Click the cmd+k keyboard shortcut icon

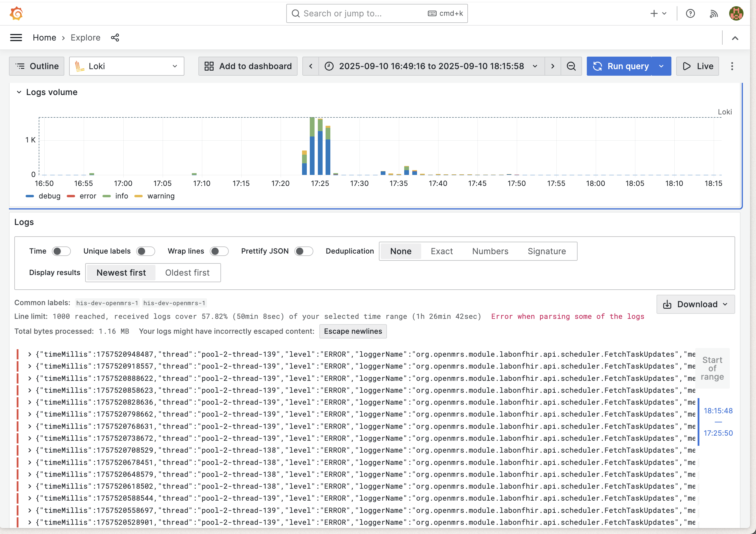432,13
